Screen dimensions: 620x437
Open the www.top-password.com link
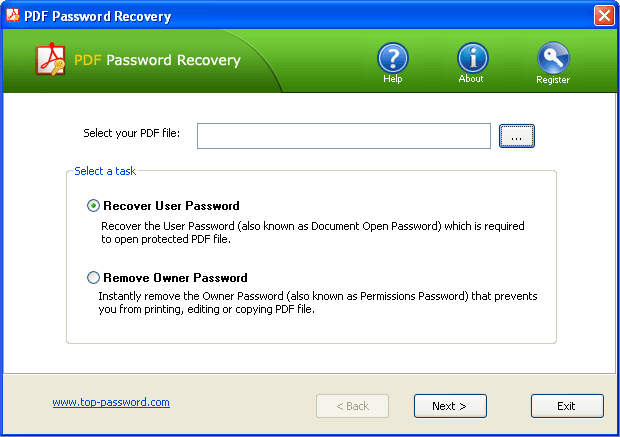pos(111,403)
